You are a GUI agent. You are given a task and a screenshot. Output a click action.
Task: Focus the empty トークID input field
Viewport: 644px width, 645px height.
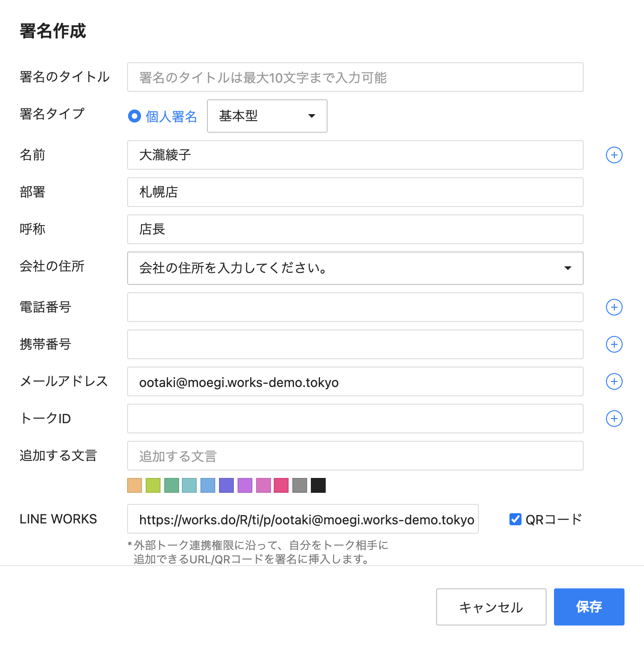(x=355, y=419)
